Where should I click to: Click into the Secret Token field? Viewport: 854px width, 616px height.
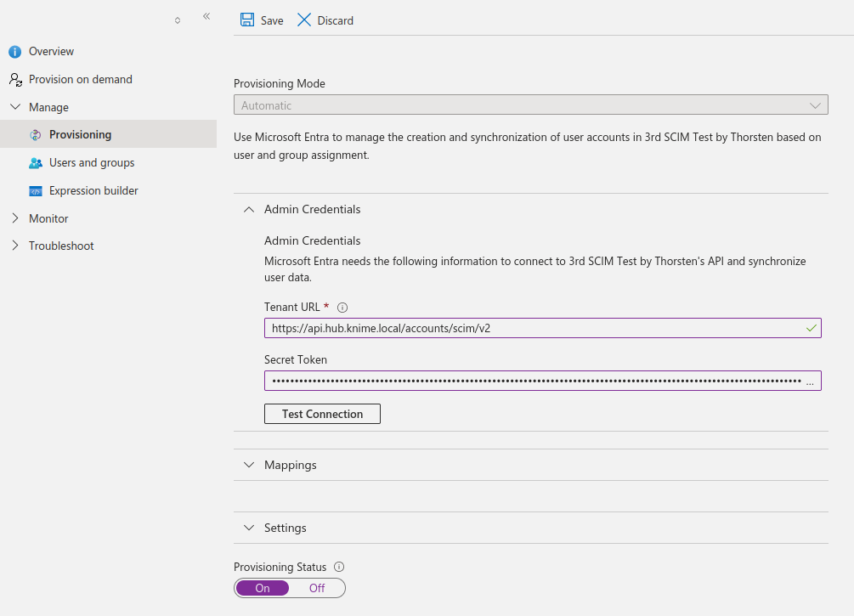[x=535, y=381]
